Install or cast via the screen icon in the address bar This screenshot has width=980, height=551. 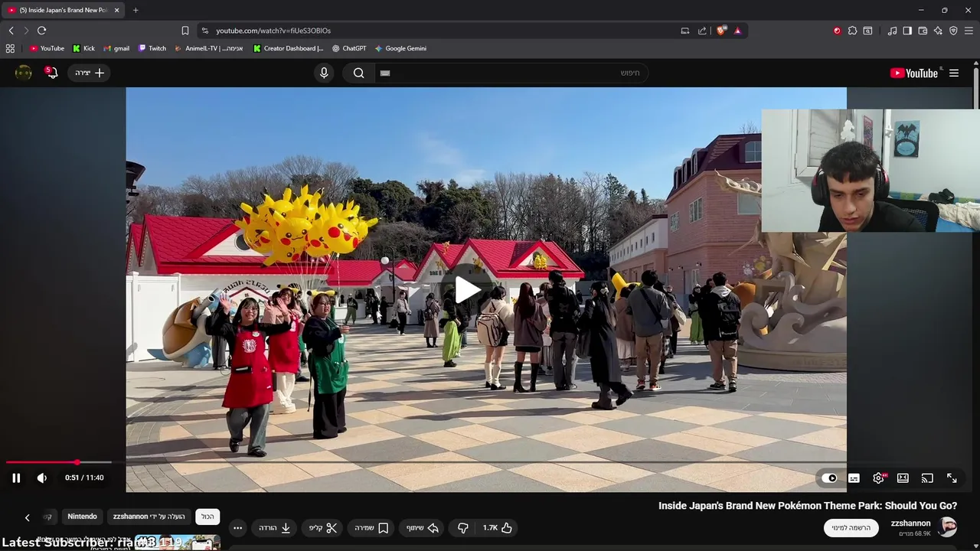click(x=685, y=31)
